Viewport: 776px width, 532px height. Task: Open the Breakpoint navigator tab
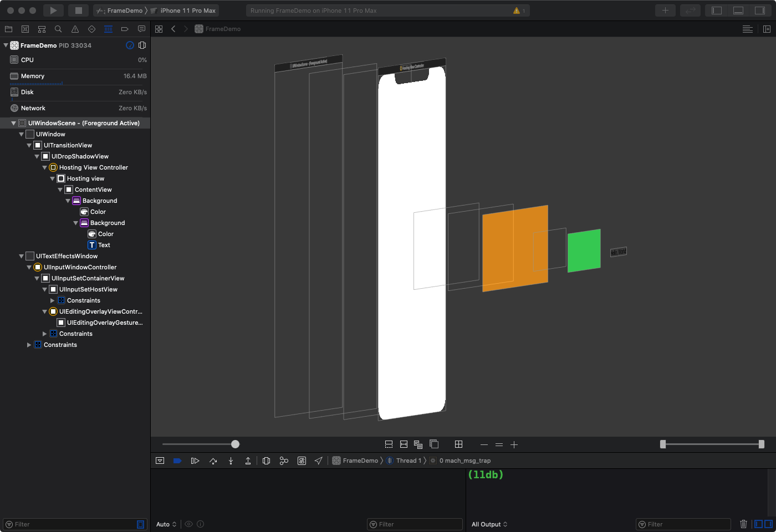pyautogui.click(x=125, y=29)
